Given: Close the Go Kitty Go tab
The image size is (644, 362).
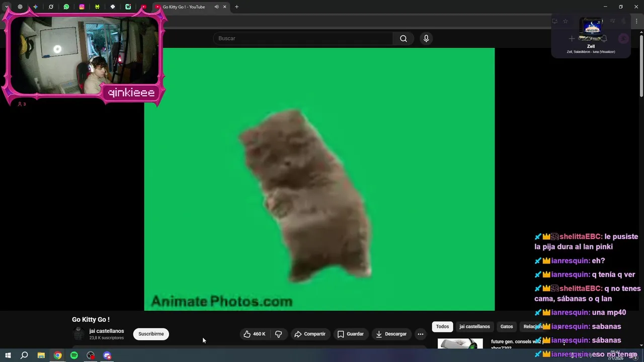Looking at the screenshot, I should click(225, 7).
